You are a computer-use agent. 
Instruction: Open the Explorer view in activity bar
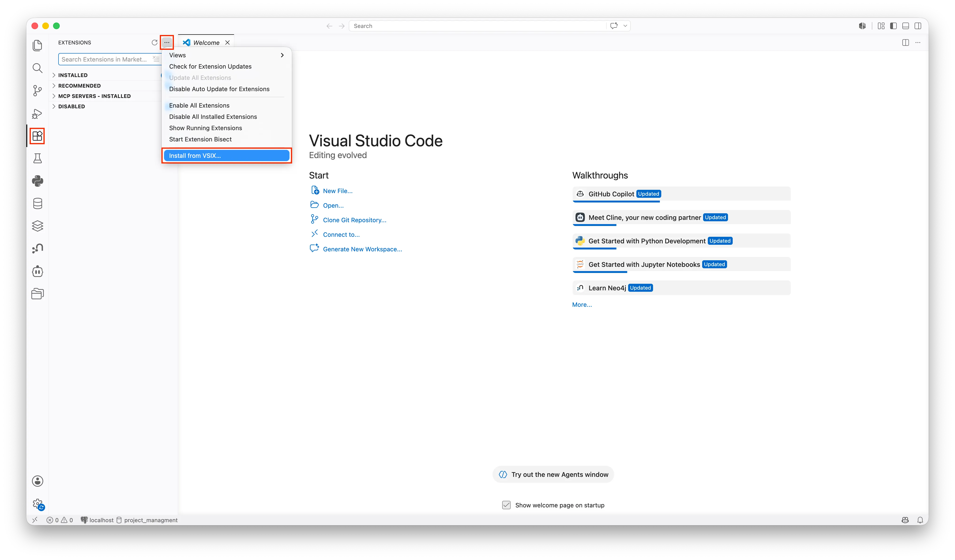click(38, 46)
